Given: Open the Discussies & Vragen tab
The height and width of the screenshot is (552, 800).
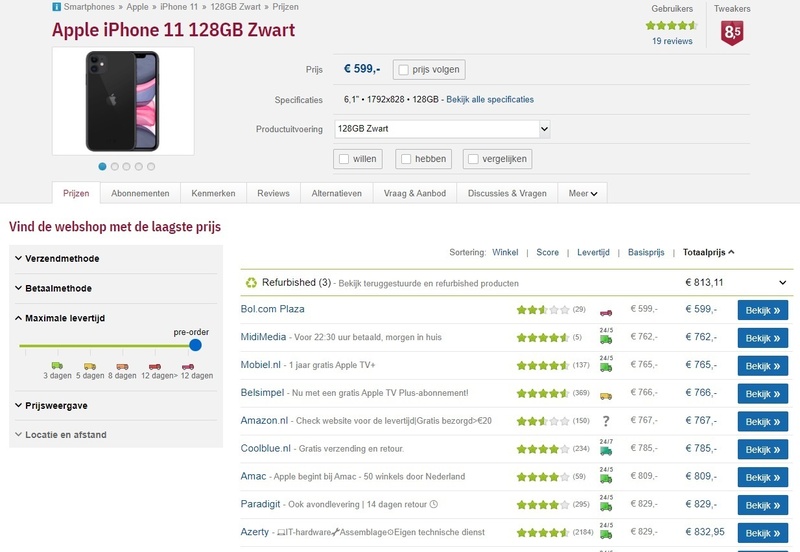Looking at the screenshot, I should 507,193.
